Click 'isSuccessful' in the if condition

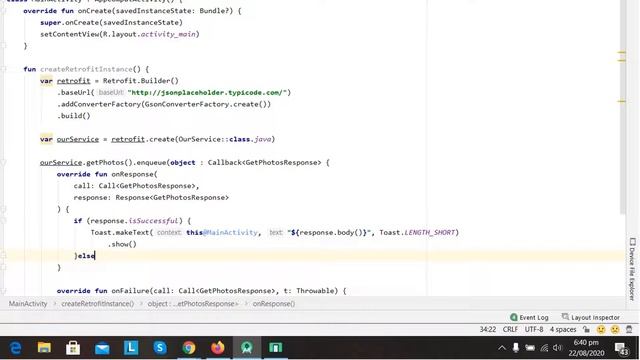153,221
